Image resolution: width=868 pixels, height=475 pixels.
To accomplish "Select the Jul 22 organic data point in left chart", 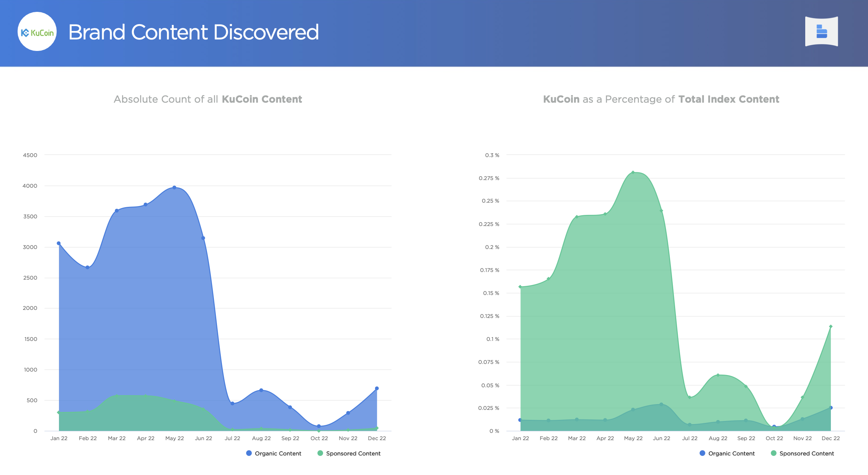I will click(232, 403).
